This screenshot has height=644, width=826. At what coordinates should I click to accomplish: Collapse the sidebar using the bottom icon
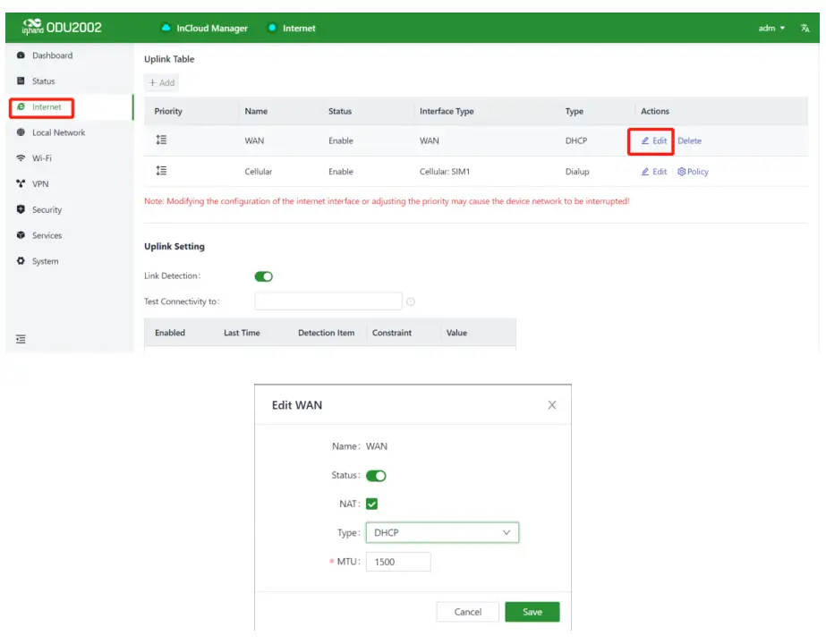pos(21,339)
